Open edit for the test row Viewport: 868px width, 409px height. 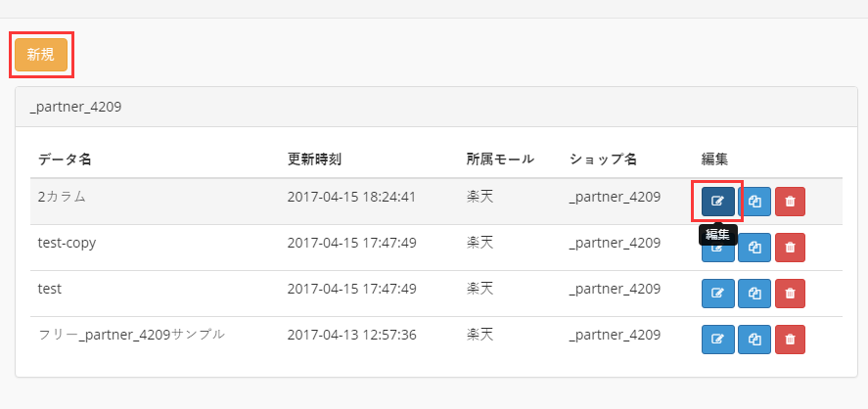[x=717, y=293]
